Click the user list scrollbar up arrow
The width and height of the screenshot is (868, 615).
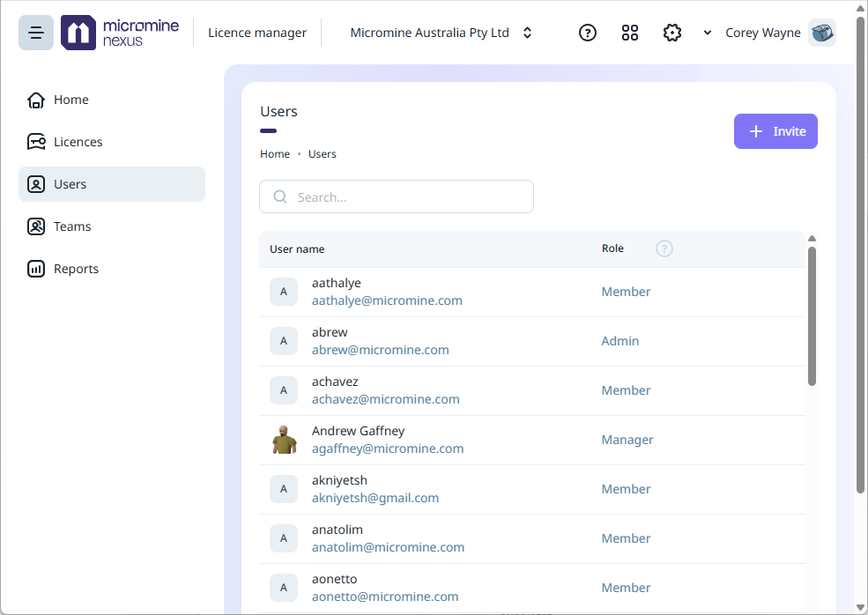click(x=812, y=238)
